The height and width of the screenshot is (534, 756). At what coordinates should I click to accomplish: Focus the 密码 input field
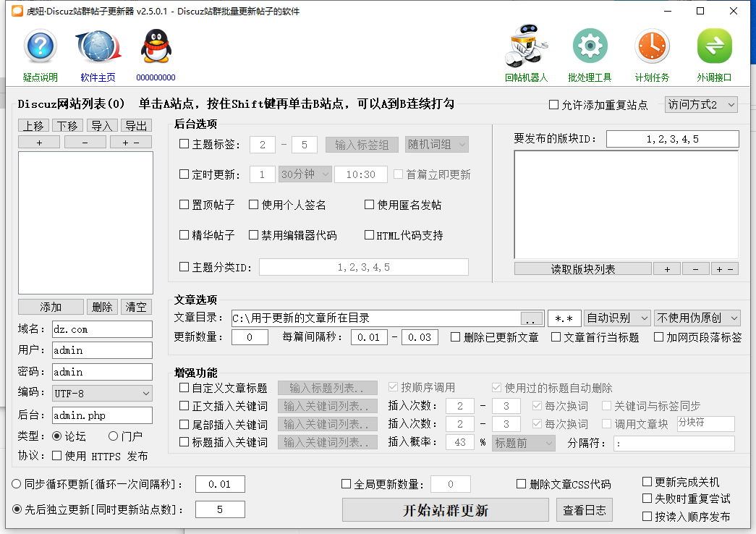point(102,372)
